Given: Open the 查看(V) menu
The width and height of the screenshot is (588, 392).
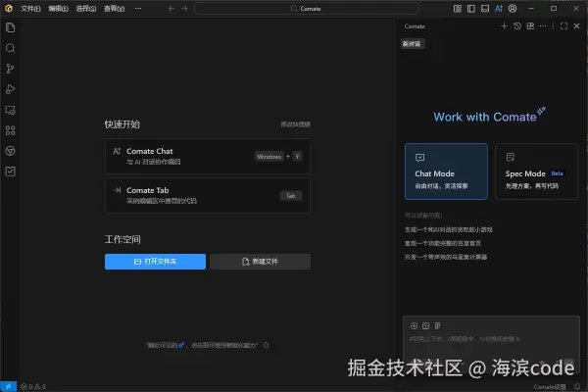Looking at the screenshot, I should point(114,8).
